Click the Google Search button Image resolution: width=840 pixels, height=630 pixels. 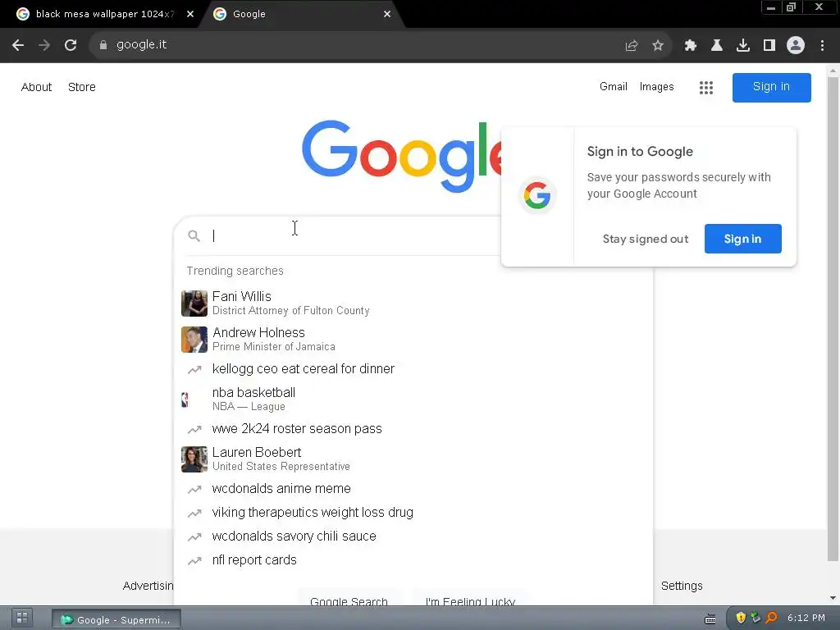tap(349, 600)
